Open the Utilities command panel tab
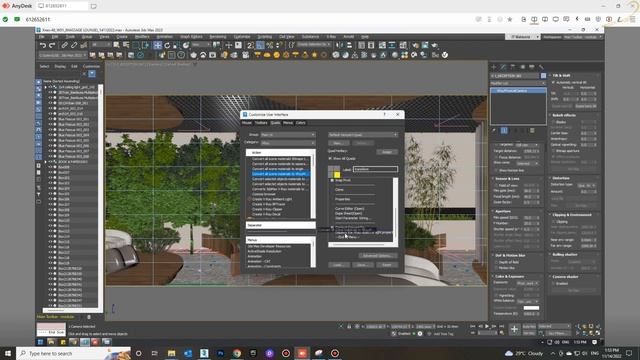This screenshot has height=360, width=640. [541, 67]
